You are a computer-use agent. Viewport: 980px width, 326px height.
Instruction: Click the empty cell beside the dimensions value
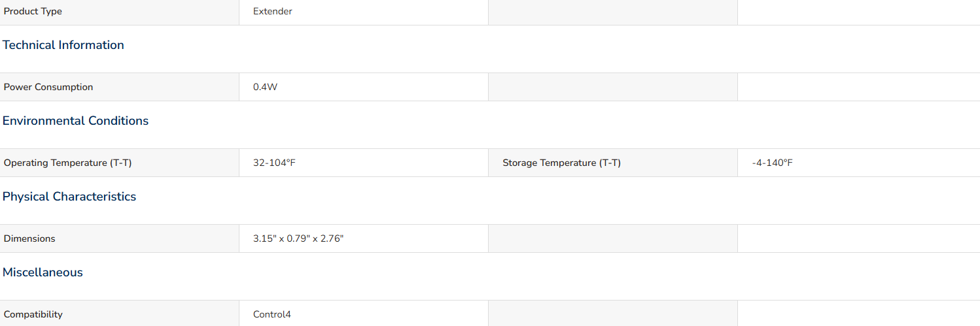point(613,238)
